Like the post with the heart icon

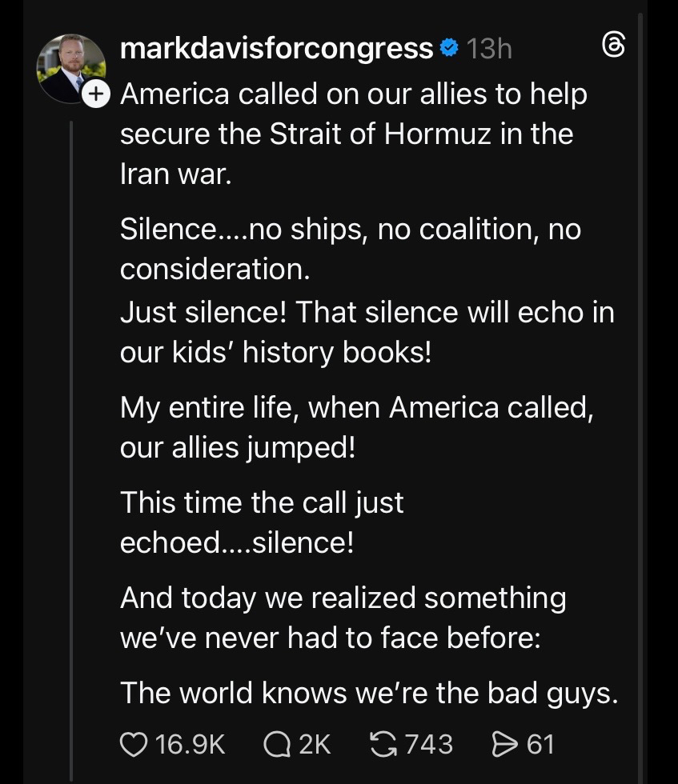(134, 744)
